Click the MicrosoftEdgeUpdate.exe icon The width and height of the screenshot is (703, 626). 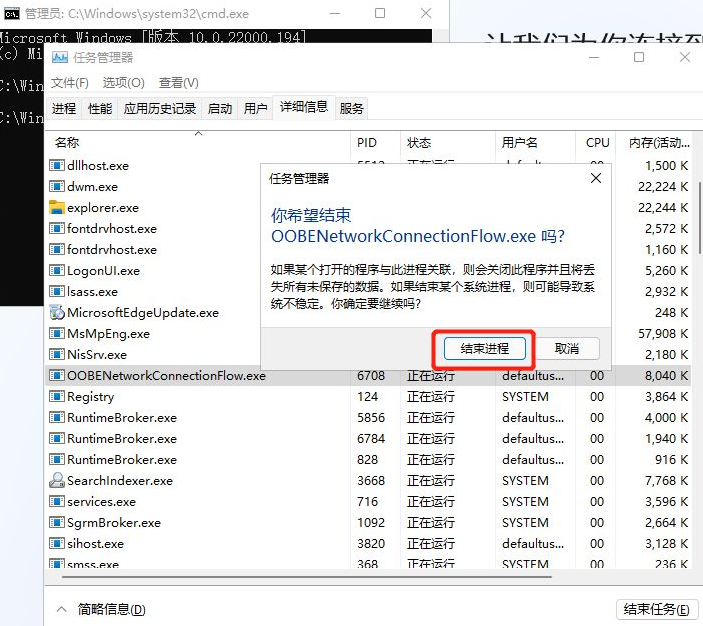click(x=56, y=313)
